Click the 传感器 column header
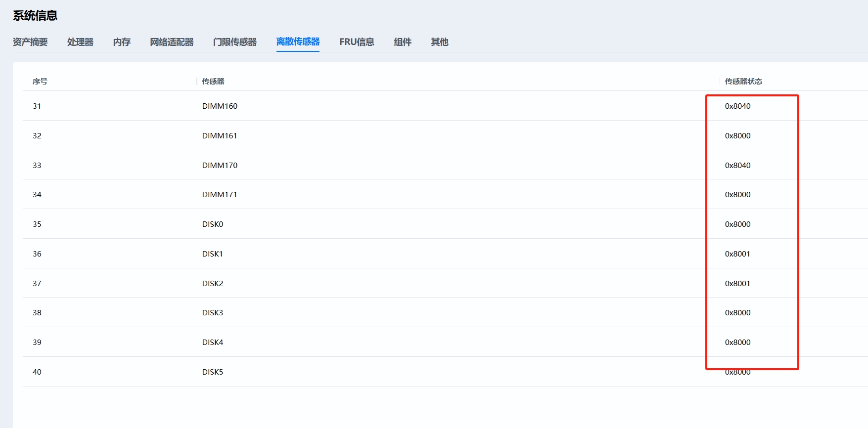 pos(213,82)
